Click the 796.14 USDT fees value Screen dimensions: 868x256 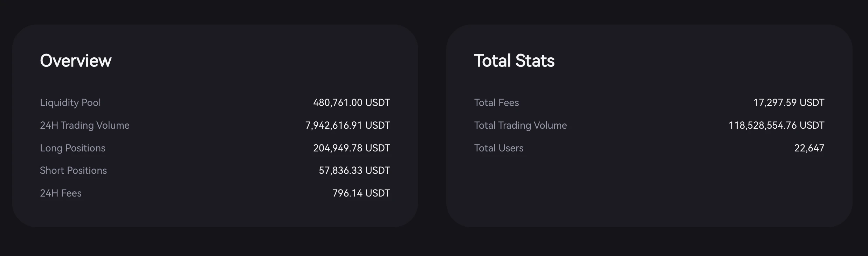pyautogui.click(x=361, y=193)
